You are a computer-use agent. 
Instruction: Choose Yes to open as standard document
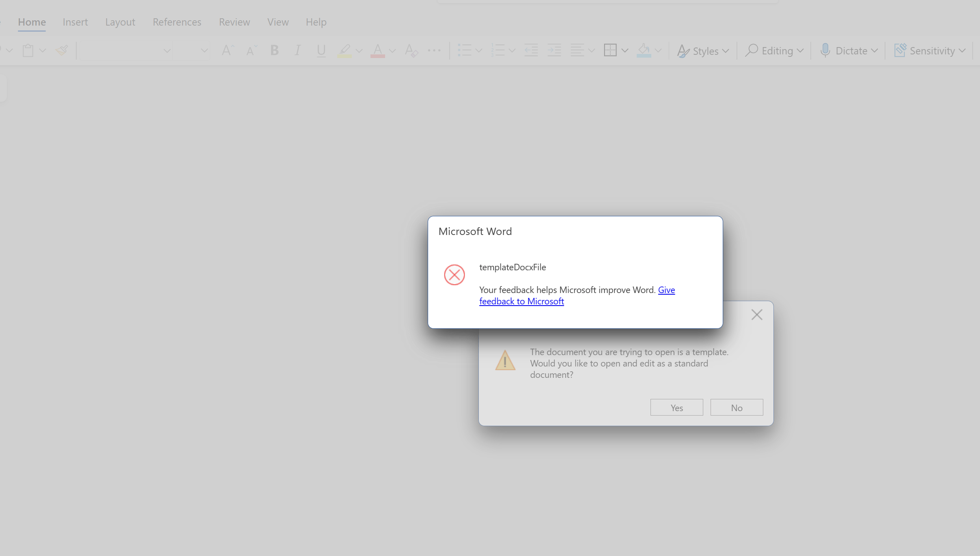pyautogui.click(x=676, y=407)
